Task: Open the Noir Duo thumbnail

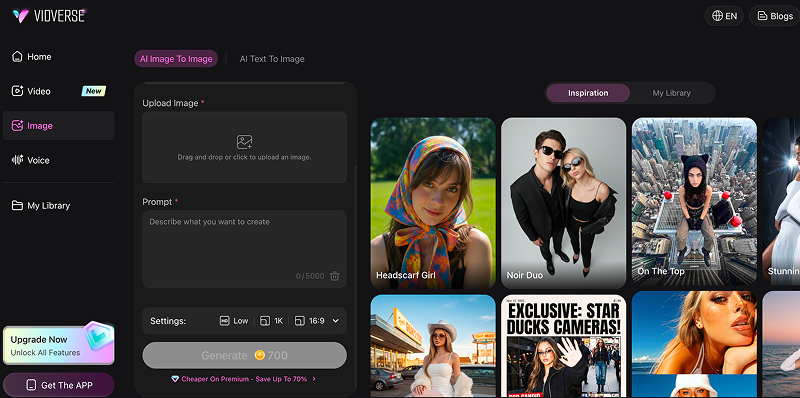Action: [563, 203]
